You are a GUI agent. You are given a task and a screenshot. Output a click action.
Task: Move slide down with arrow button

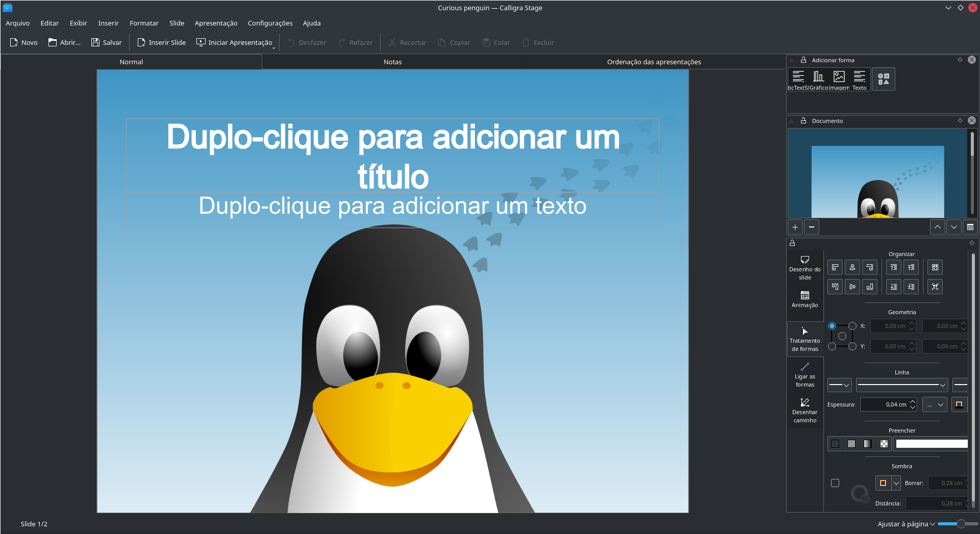pyautogui.click(x=953, y=227)
